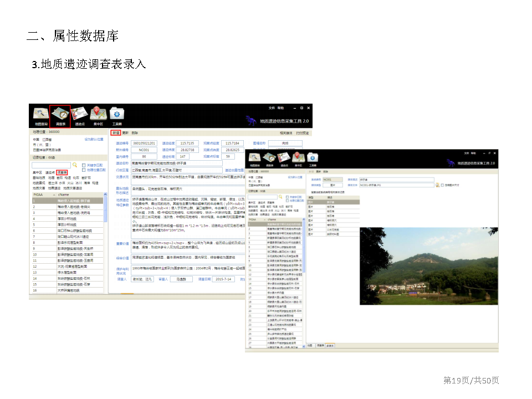Click 新增 button in left window toolbar

point(116,132)
